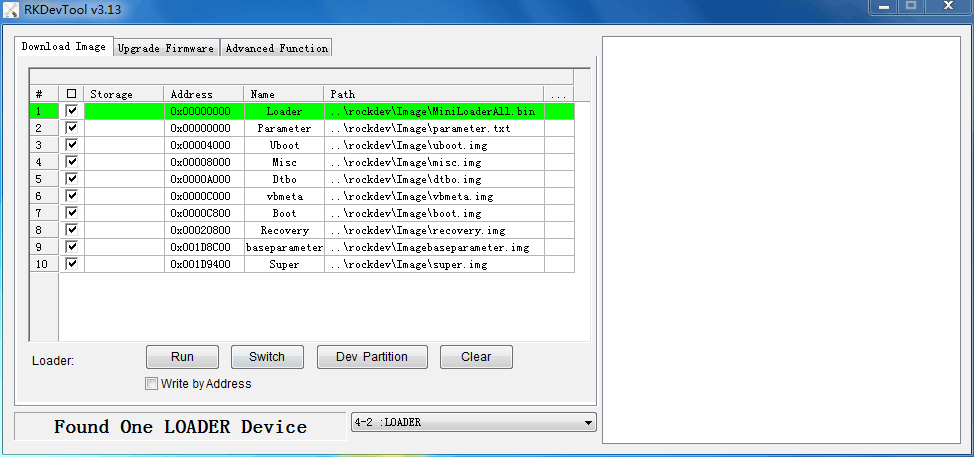Toggle the select-all checkbox in table header

[71, 94]
